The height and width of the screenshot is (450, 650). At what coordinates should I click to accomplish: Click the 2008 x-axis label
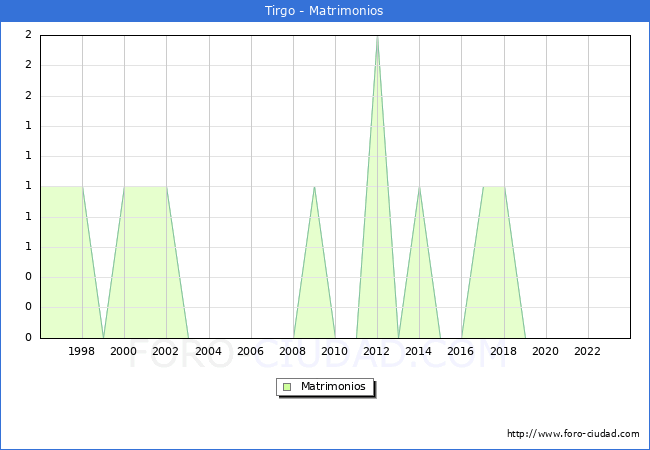coord(293,351)
